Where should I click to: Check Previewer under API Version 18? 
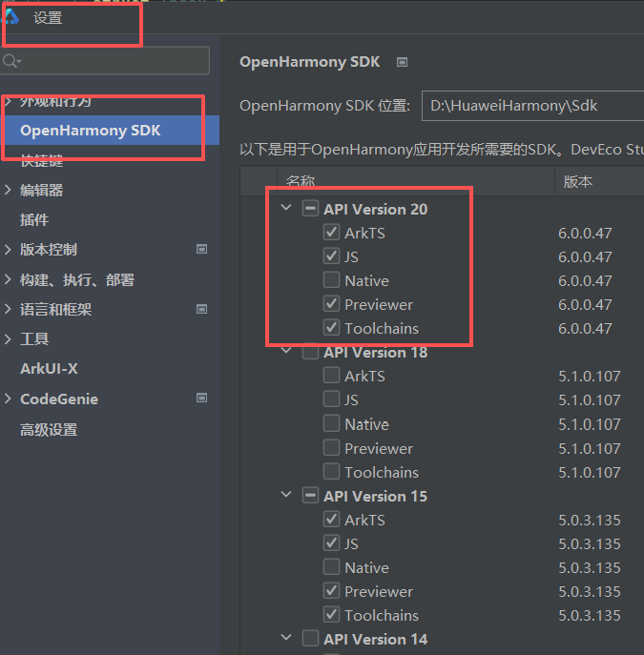tap(331, 448)
